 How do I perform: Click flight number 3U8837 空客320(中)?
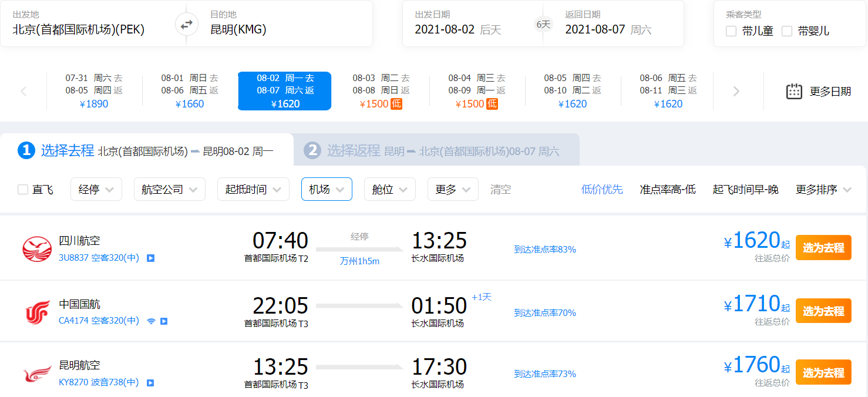[x=99, y=258]
